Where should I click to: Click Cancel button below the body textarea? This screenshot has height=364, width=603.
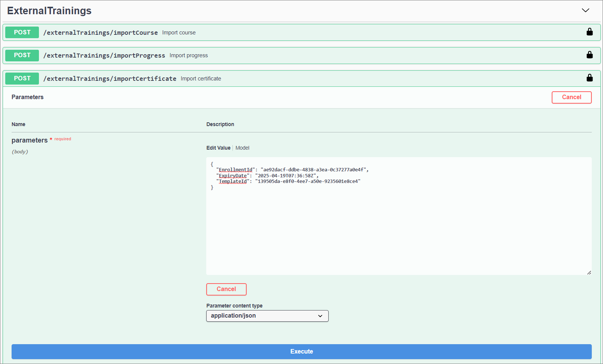pos(226,289)
